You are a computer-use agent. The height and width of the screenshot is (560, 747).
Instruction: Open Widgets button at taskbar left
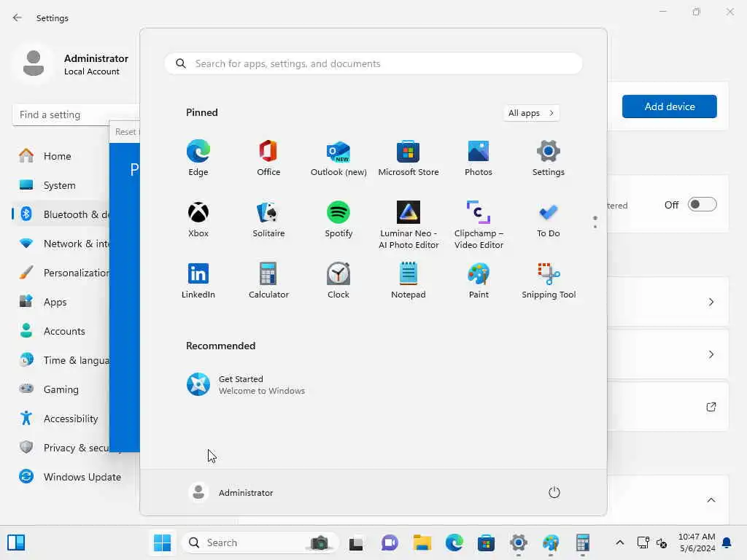(x=16, y=542)
